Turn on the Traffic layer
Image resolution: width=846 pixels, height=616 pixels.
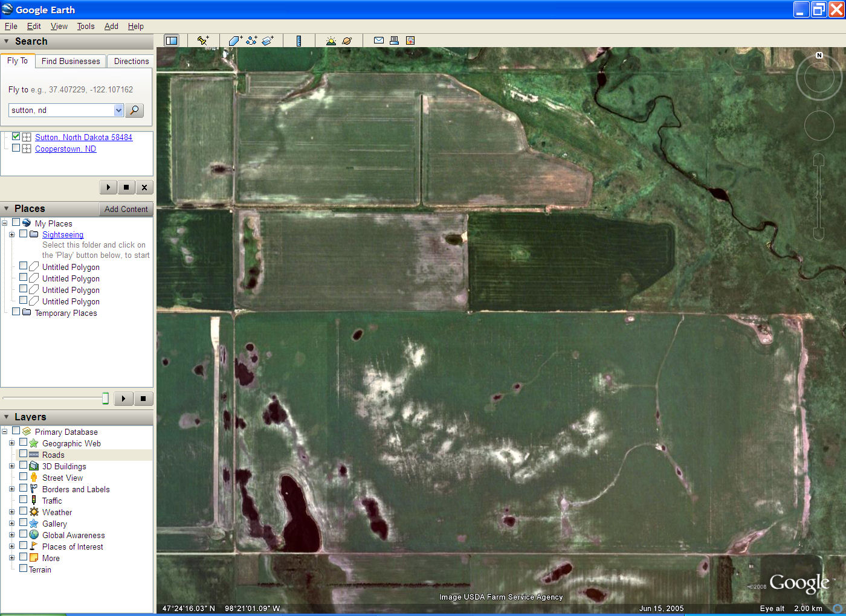pos(24,499)
